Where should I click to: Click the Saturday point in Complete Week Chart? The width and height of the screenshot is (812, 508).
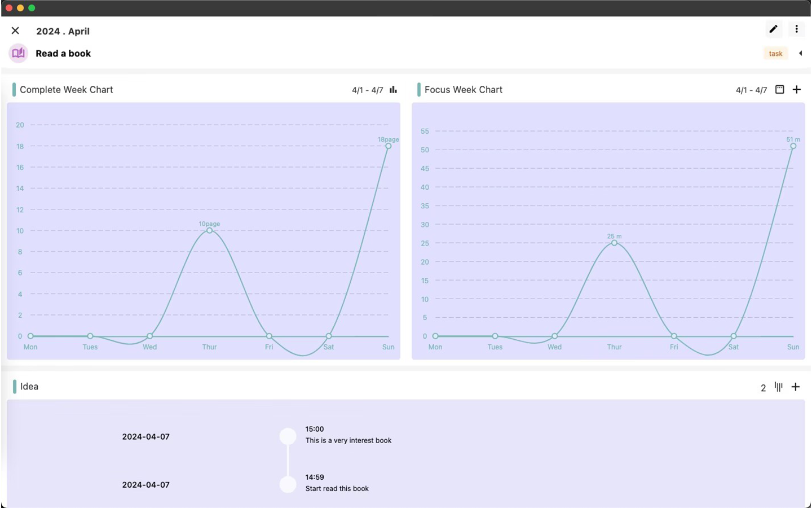329,336
